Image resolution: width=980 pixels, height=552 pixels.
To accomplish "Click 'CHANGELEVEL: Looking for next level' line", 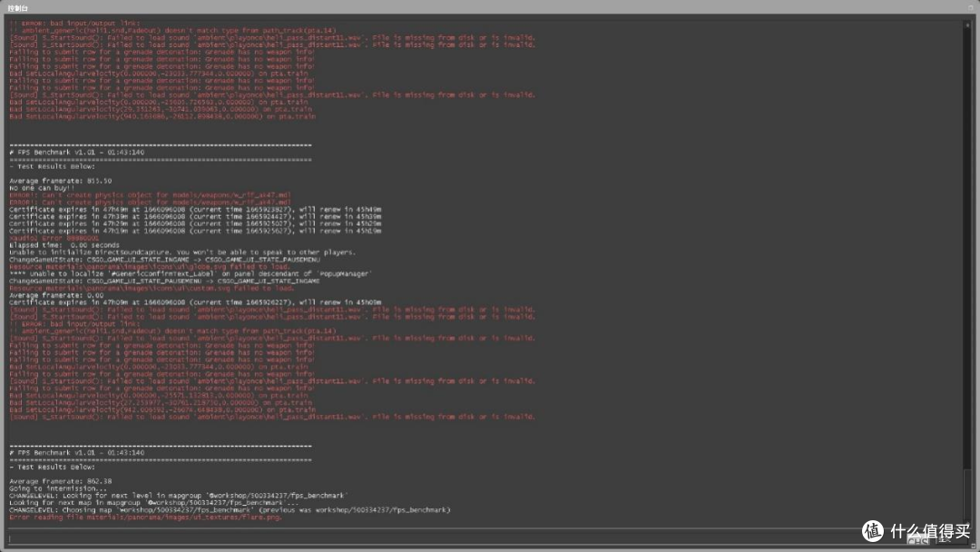I will 179,496.
